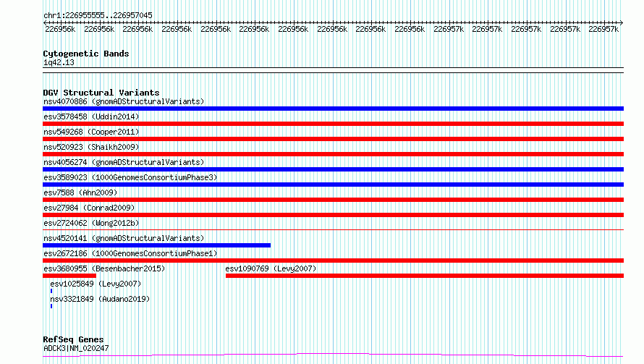This screenshot has width=644, height=364.
Task: Click the blue bar under esv3589023
Action: coord(333,185)
